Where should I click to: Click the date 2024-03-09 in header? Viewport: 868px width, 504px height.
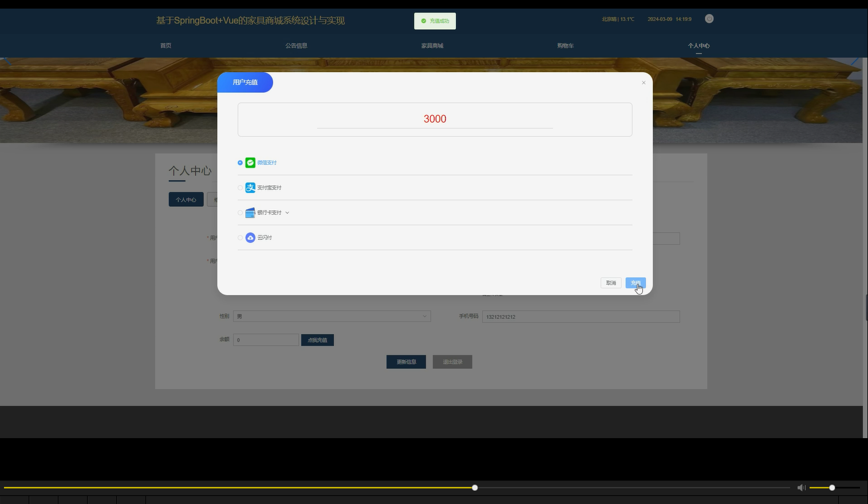click(660, 19)
